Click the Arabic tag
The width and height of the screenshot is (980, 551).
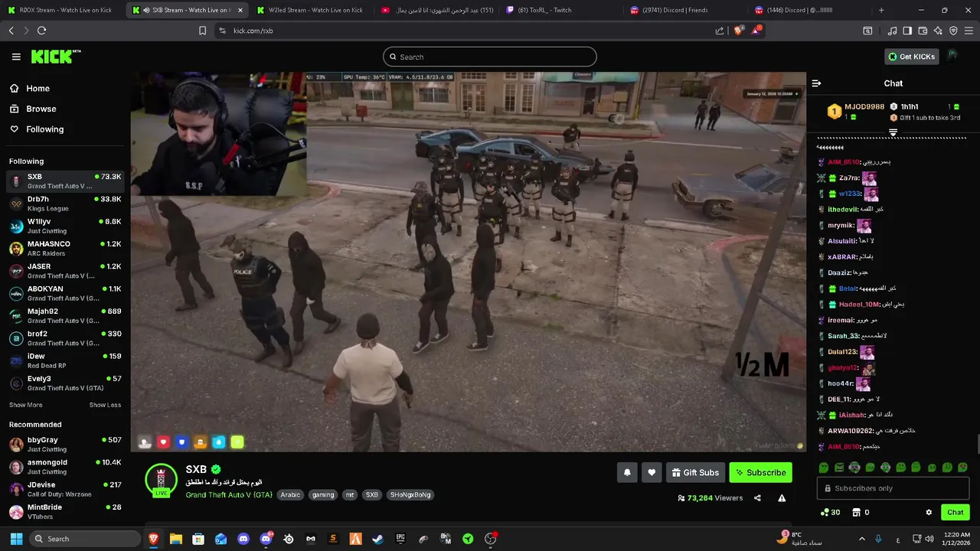click(x=290, y=494)
